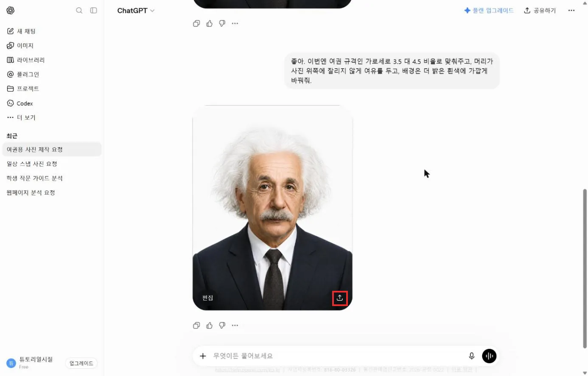Open the generated passport portrait image
Image resolution: width=588 pixels, height=376 pixels.
point(272,208)
